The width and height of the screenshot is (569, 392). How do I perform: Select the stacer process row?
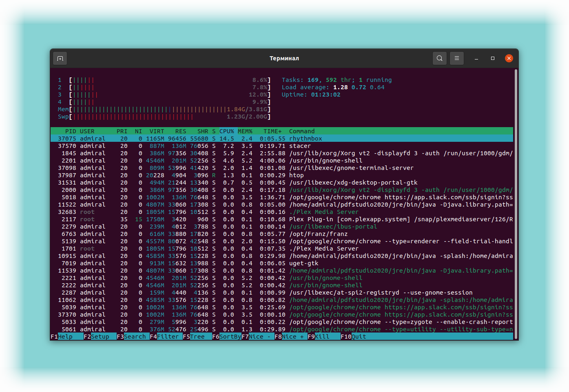pyautogui.click(x=282, y=146)
